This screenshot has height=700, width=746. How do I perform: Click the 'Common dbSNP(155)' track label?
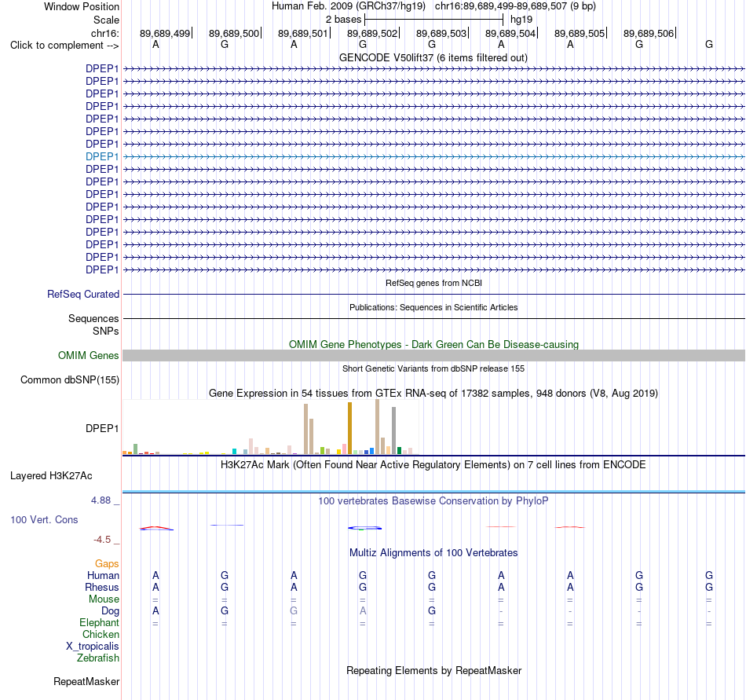[69, 379]
